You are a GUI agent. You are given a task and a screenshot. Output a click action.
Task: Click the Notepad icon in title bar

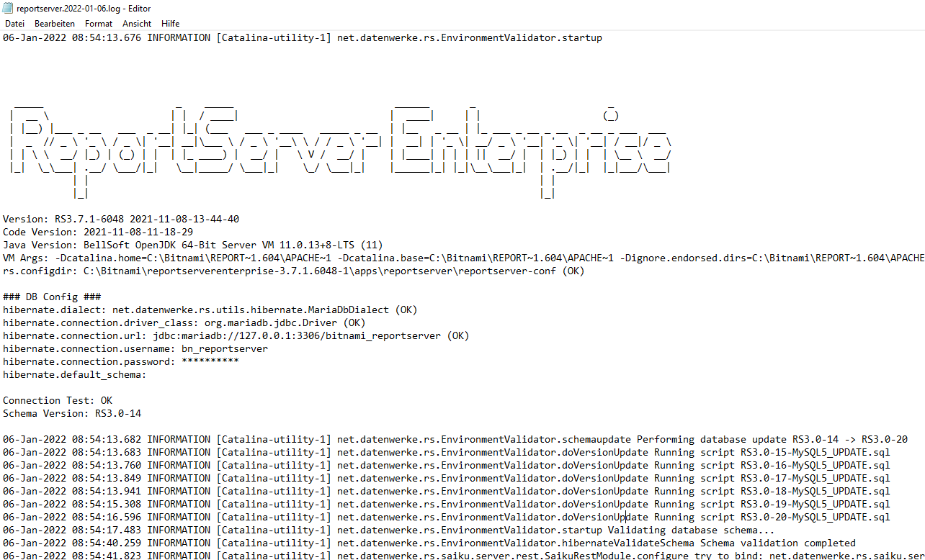point(7,7)
